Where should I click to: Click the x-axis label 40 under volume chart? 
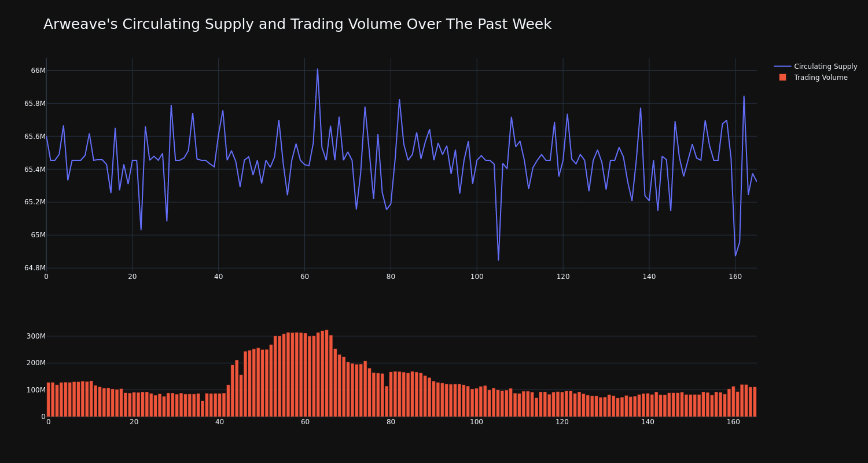[219, 422]
